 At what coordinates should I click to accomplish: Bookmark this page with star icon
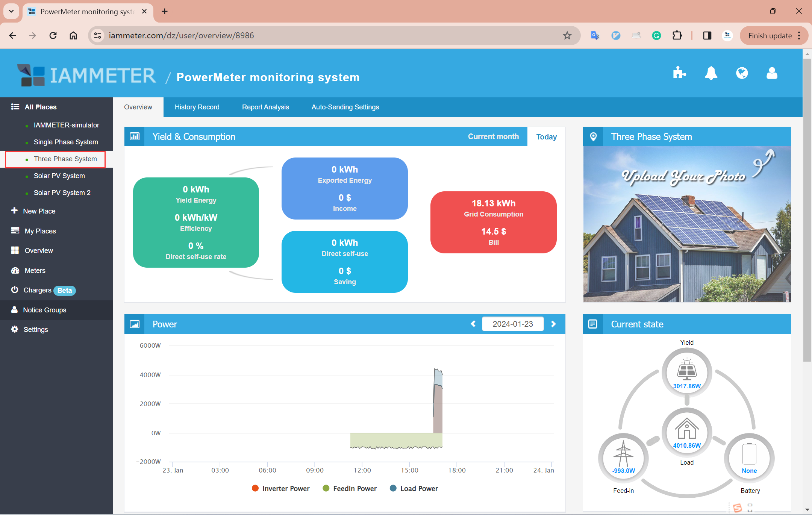pos(567,35)
